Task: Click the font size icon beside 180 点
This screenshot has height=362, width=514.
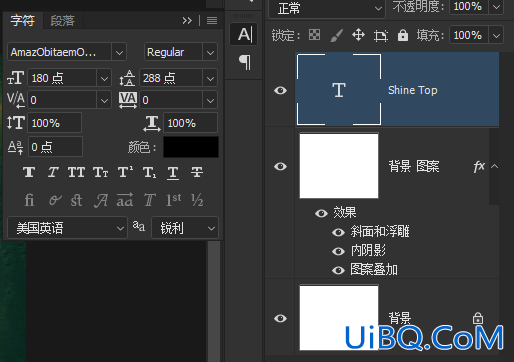Action: pos(15,78)
